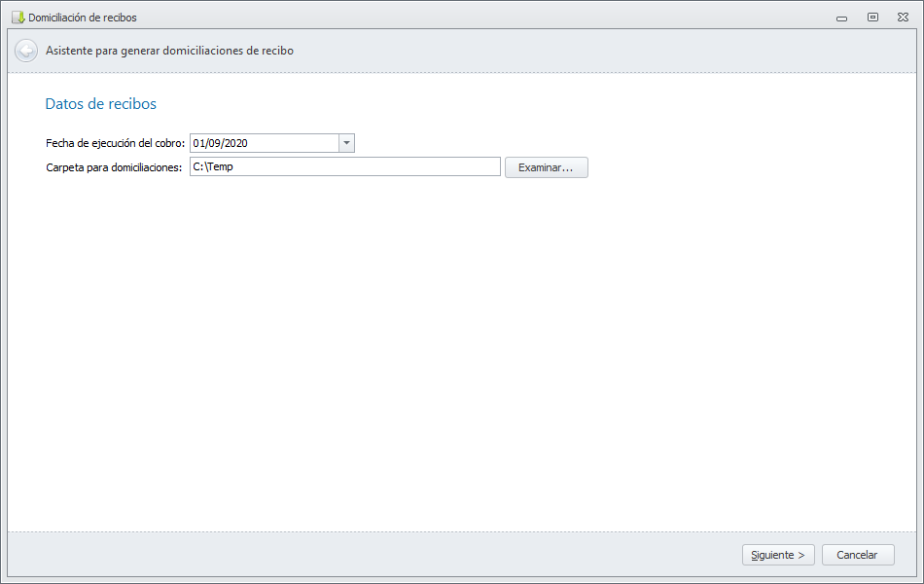The height and width of the screenshot is (584, 924).
Task: Click the Domiciliación de recibos title icon
Action: pos(18,18)
